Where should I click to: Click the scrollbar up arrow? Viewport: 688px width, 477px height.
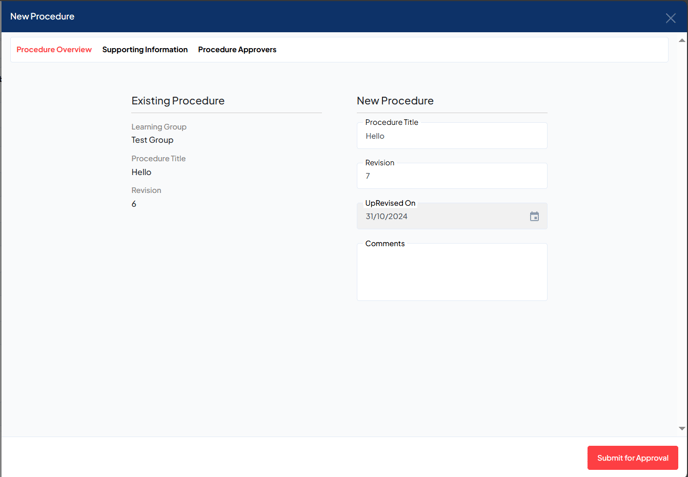pyautogui.click(x=681, y=41)
